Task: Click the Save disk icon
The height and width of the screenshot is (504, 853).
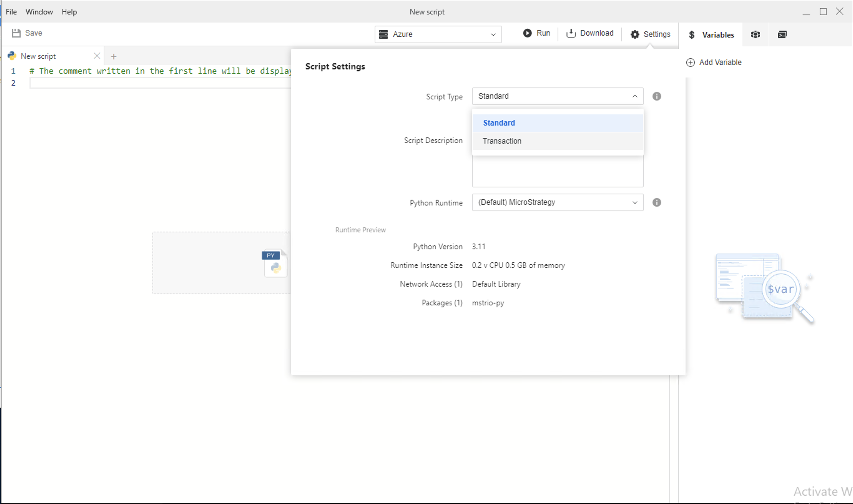Action: (16, 33)
